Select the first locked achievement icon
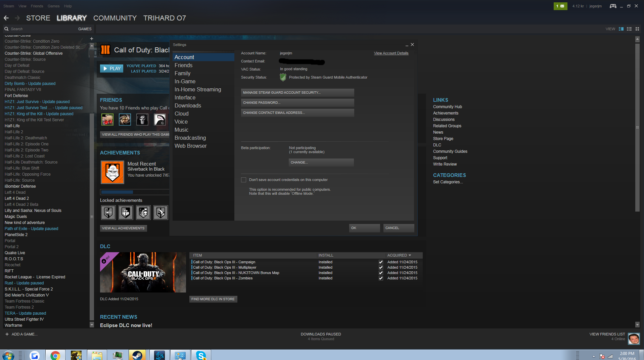Screen dimensions: 644x360 (108, 212)
